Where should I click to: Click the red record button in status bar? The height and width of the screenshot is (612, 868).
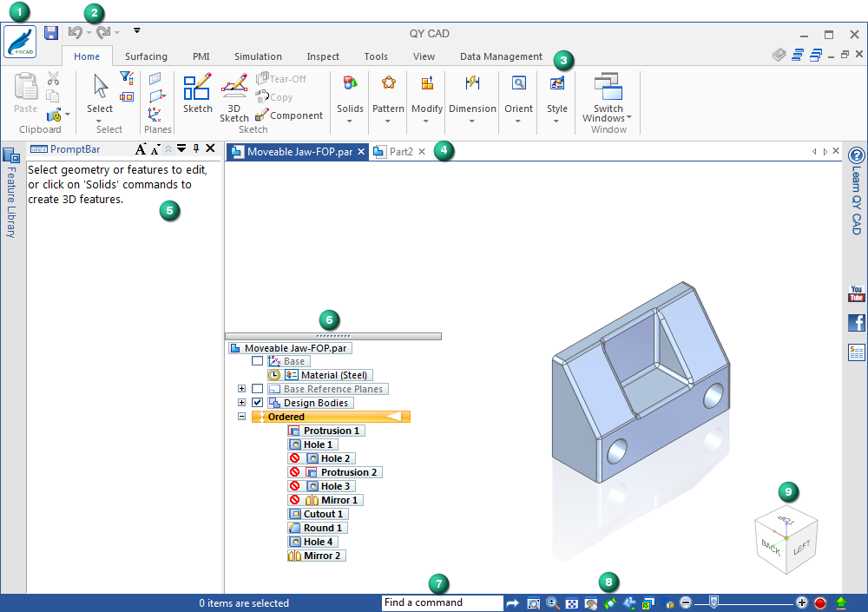coord(820,603)
